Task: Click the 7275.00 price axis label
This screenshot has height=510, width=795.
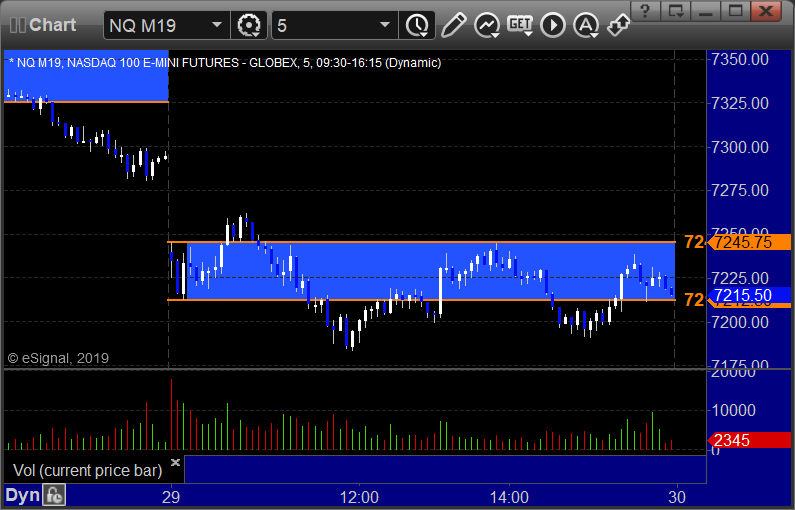Action: (740, 191)
